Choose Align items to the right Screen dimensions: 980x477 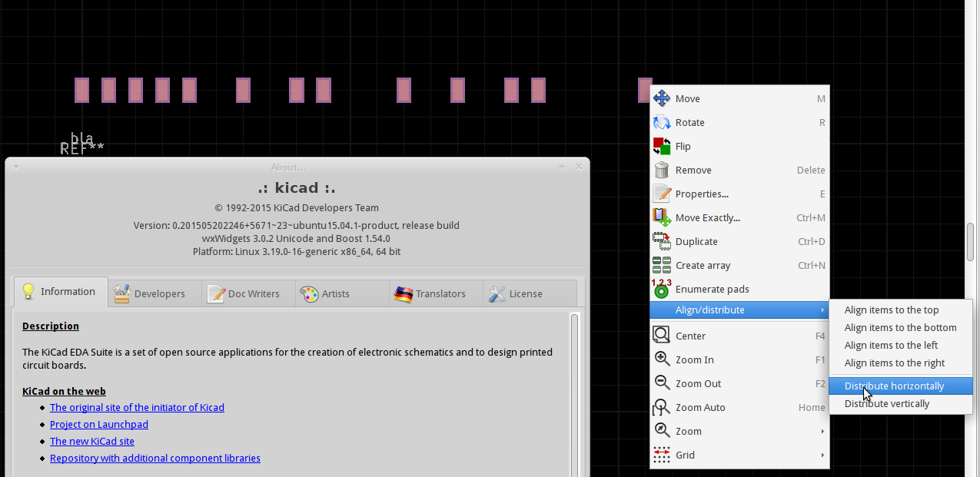point(901,363)
